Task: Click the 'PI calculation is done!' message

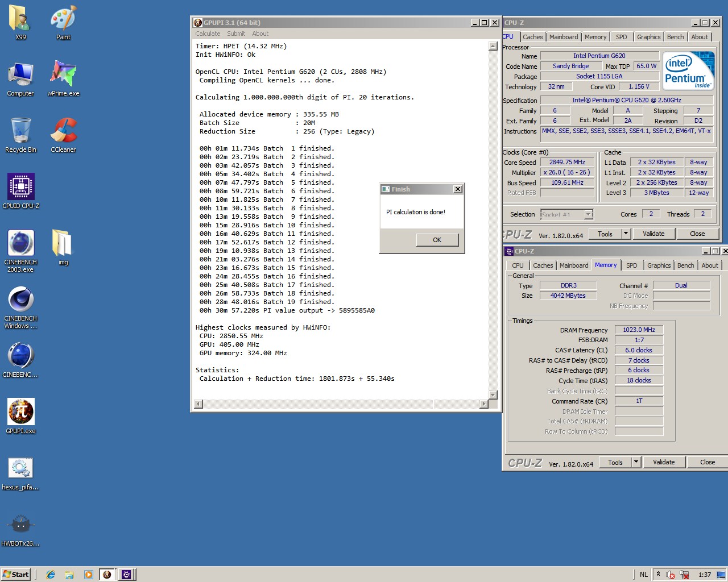Action: click(x=416, y=212)
